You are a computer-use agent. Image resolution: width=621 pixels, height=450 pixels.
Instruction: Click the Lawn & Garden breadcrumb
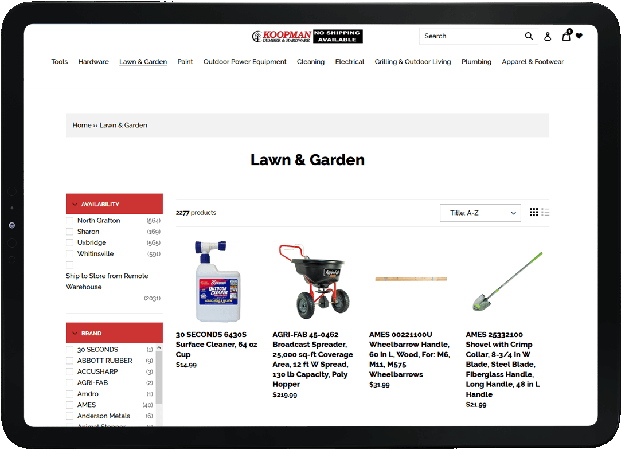123,125
